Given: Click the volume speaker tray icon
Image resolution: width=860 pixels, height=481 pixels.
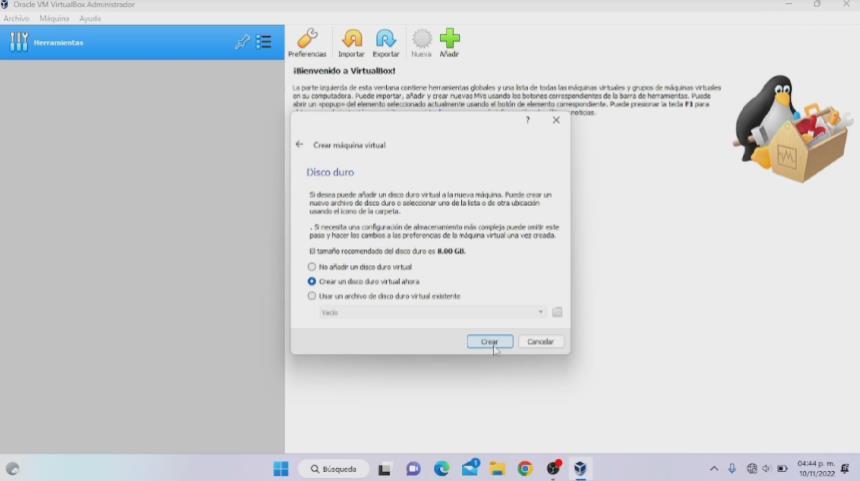Looking at the screenshot, I should 766,468.
